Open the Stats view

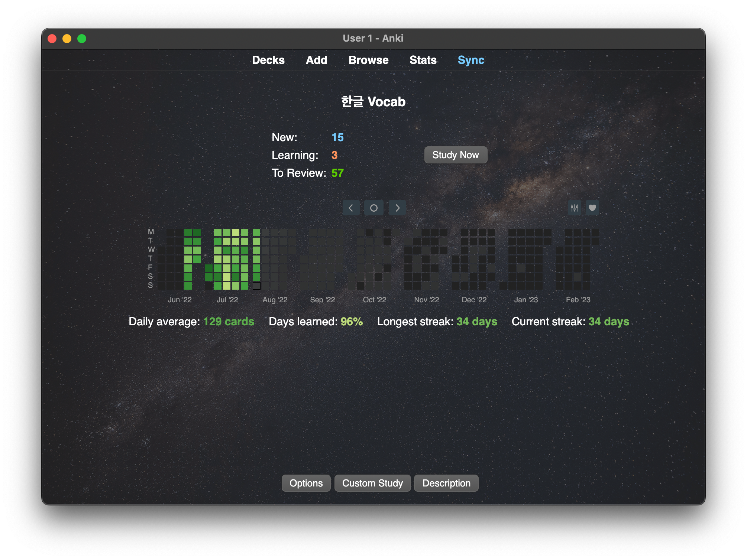(x=423, y=60)
